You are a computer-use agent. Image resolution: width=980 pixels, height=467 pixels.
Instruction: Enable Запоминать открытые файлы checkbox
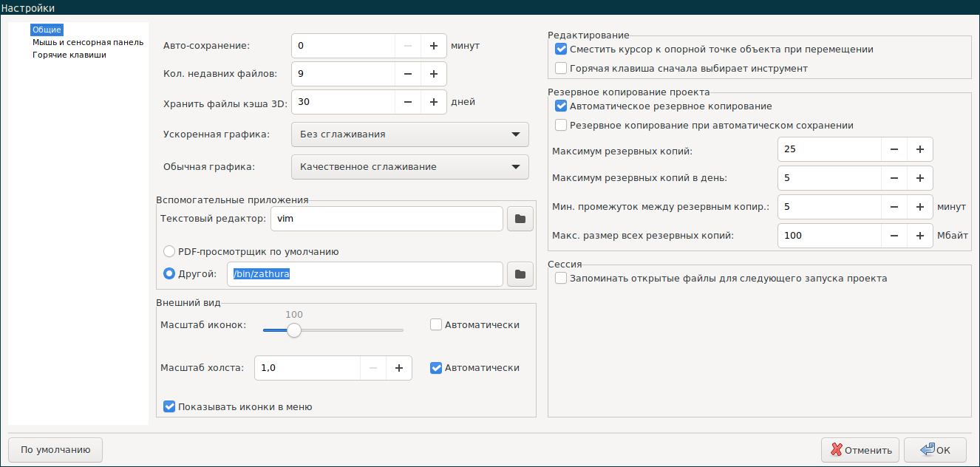point(561,279)
